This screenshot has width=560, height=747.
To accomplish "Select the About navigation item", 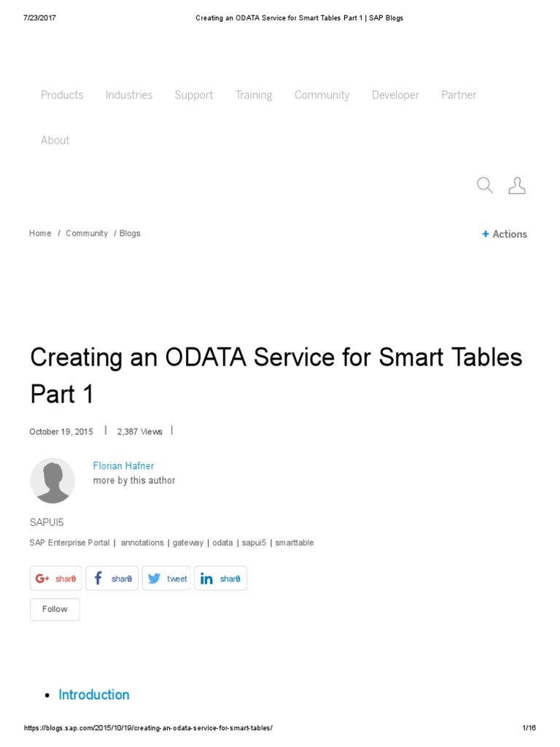I will 55,140.
